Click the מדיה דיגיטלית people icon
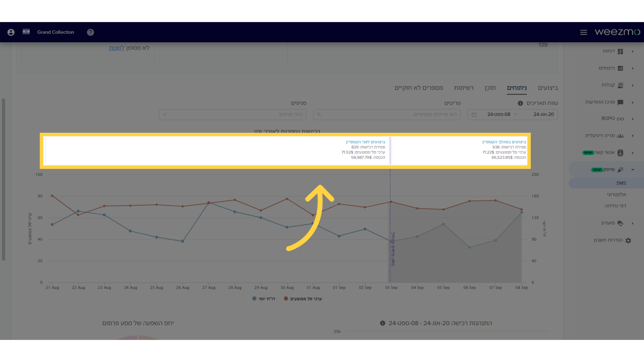Viewport: 644px width, 362px height. [620, 136]
